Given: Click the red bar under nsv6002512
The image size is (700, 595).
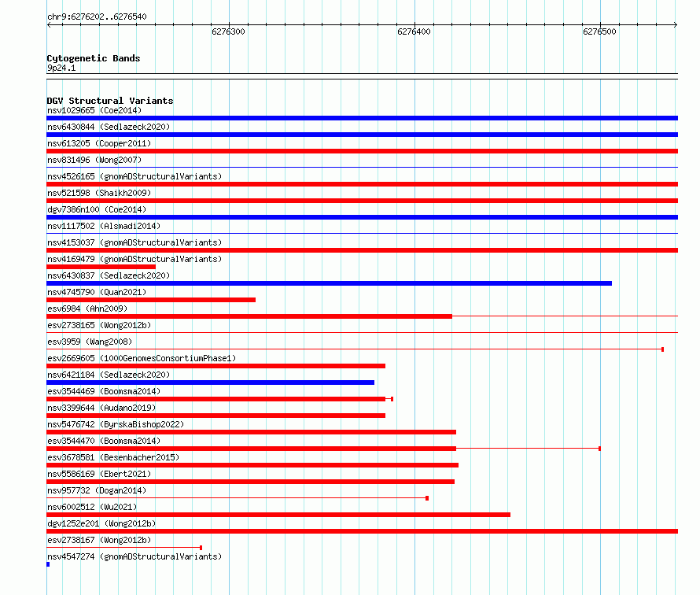Looking at the screenshot, I should tap(278, 515).
